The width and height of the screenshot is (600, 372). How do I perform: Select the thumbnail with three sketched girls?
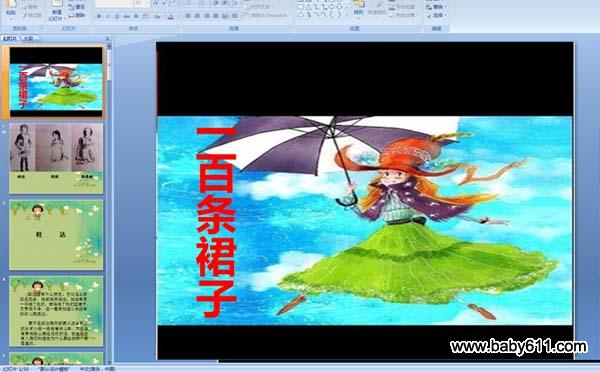tap(56, 158)
